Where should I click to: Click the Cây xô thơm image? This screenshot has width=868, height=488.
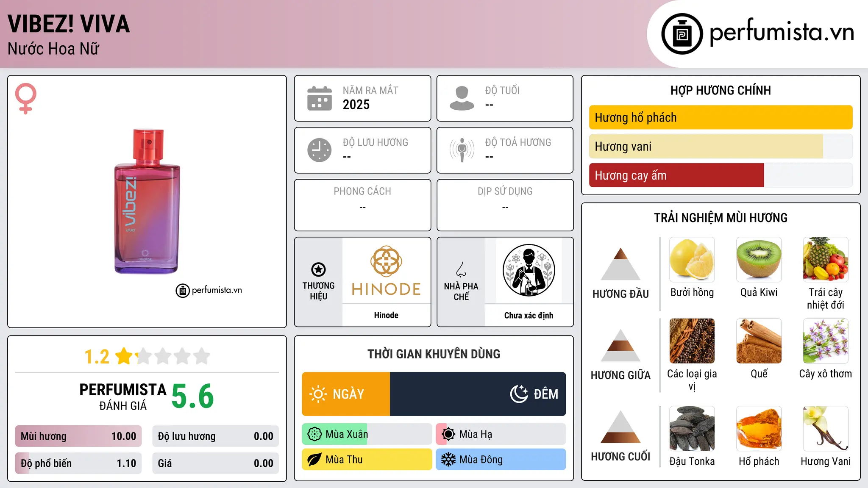pyautogui.click(x=826, y=341)
